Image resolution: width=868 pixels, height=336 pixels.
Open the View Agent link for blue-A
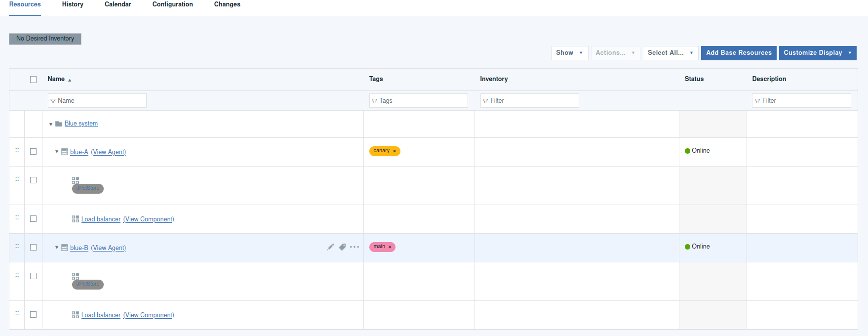pyautogui.click(x=109, y=152)
